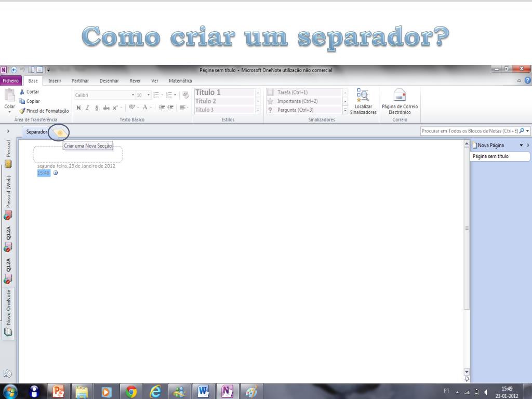Select the Pincel de Formatação format painter
The height and width of the screenshot is (399, 532).
tap(44, 111)
